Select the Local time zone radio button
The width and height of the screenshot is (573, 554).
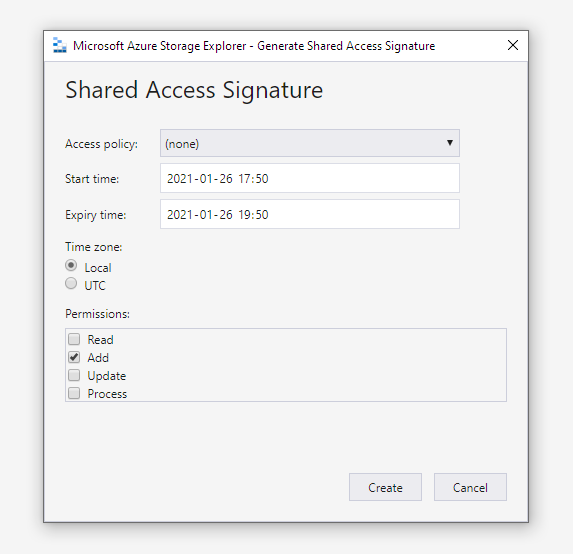[71, 265]
